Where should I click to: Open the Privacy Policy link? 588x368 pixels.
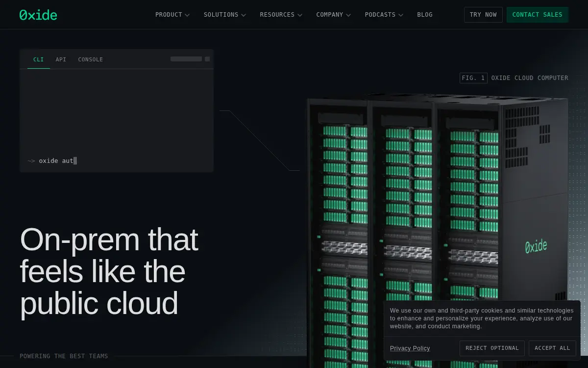(x=410, y=348)
